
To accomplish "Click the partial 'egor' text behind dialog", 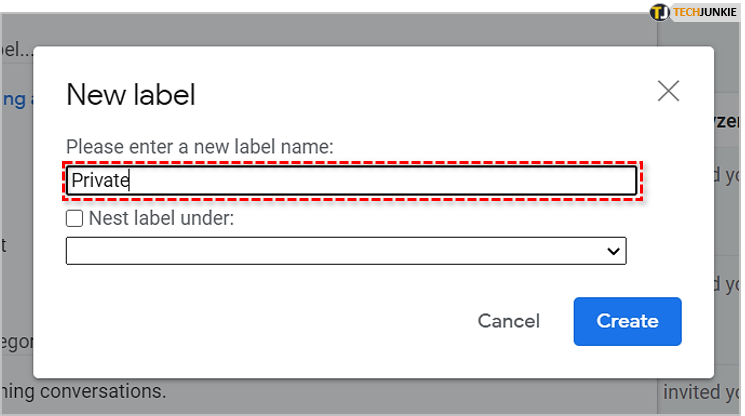I will click(x=16, y=342).
